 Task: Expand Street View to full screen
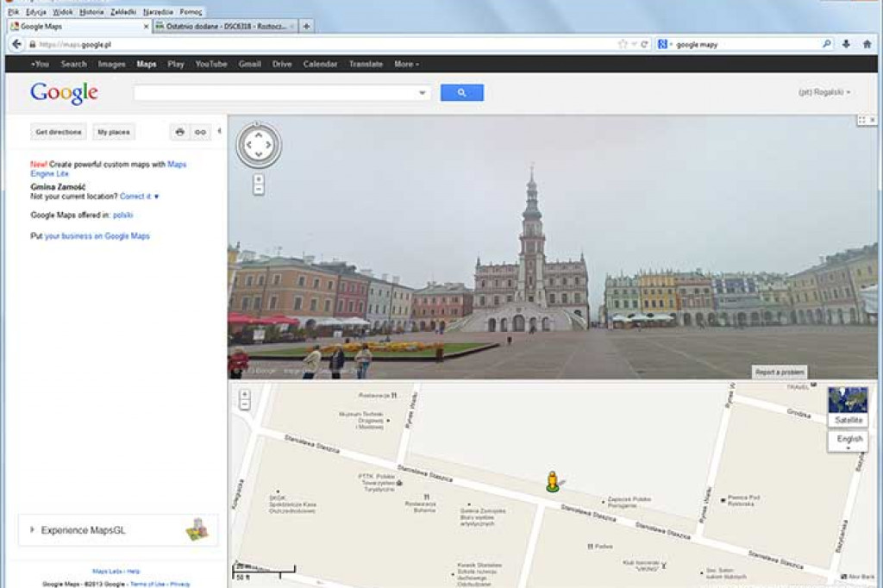tap(861, 120)
